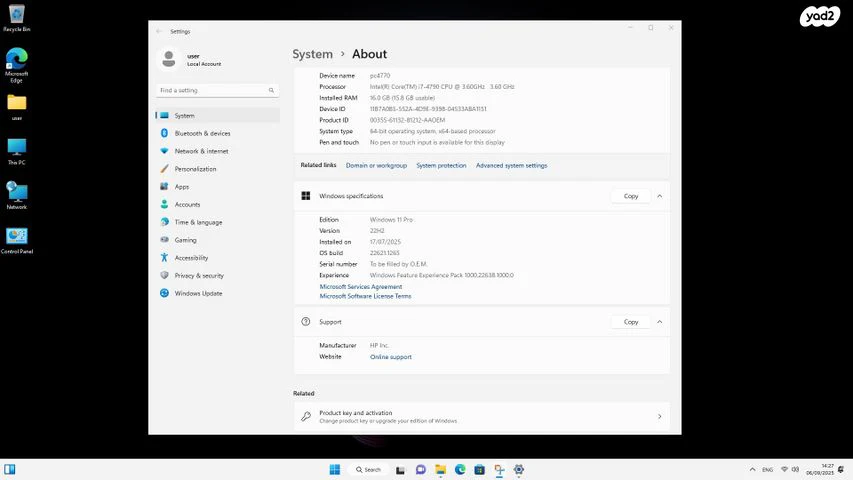Open Recycle Bin on the desktop
853x480 pixels.
16,19
